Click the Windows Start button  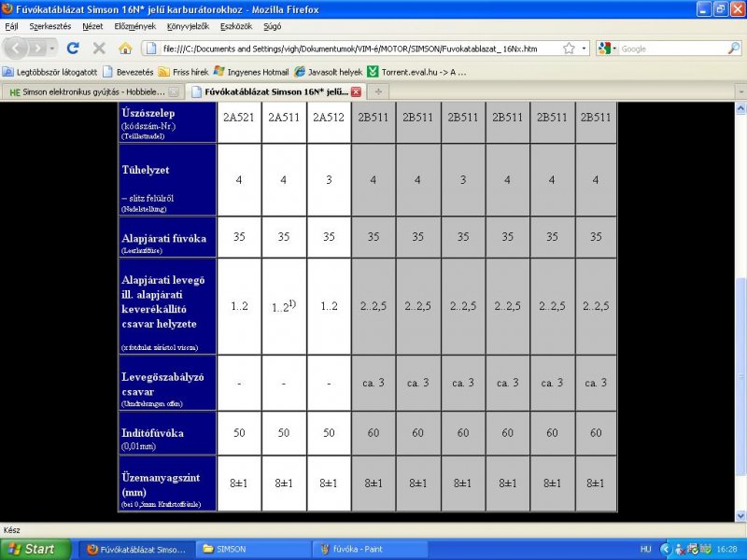35,549
